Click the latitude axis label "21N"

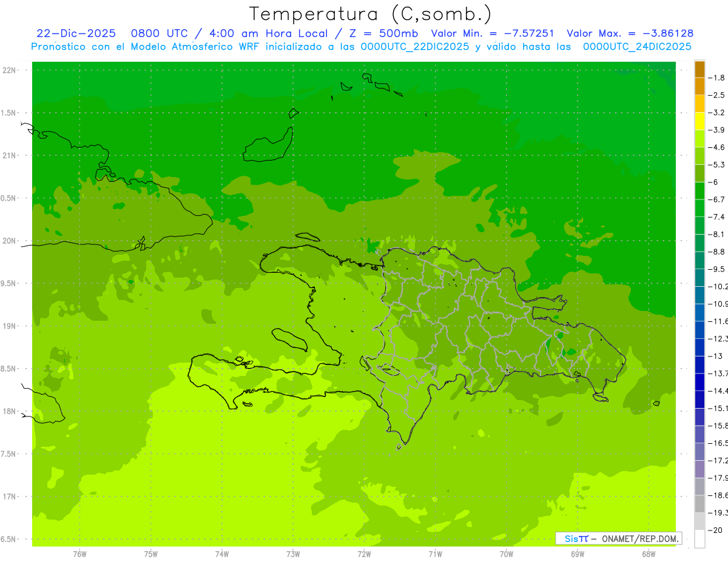coord(9,155)
